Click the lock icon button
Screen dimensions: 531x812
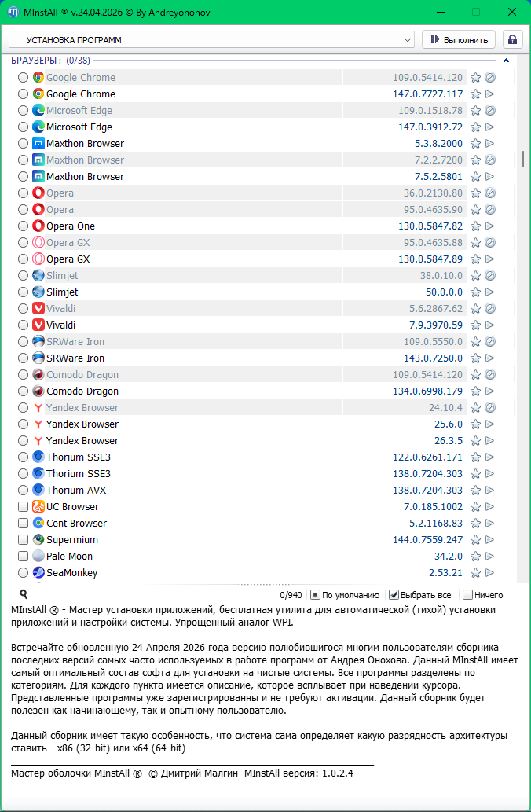[512, 39]
